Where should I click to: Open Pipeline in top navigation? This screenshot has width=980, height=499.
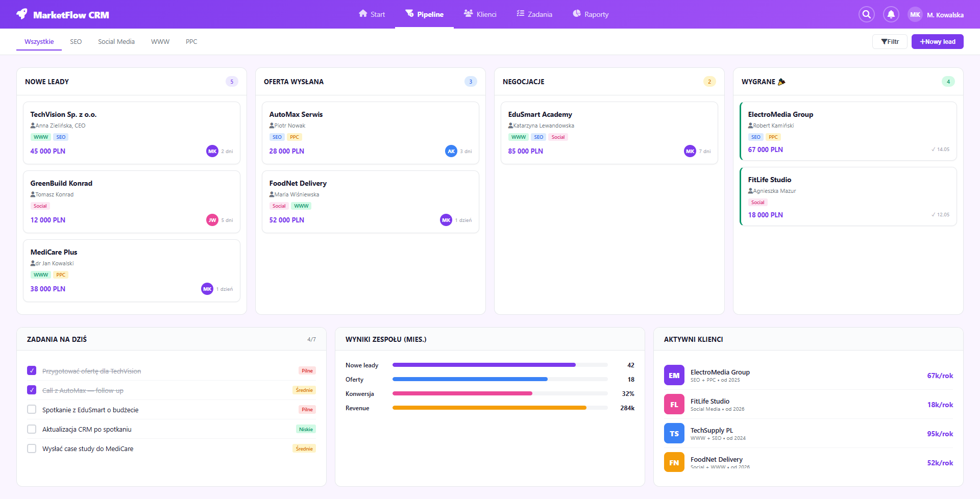point(424,14)
